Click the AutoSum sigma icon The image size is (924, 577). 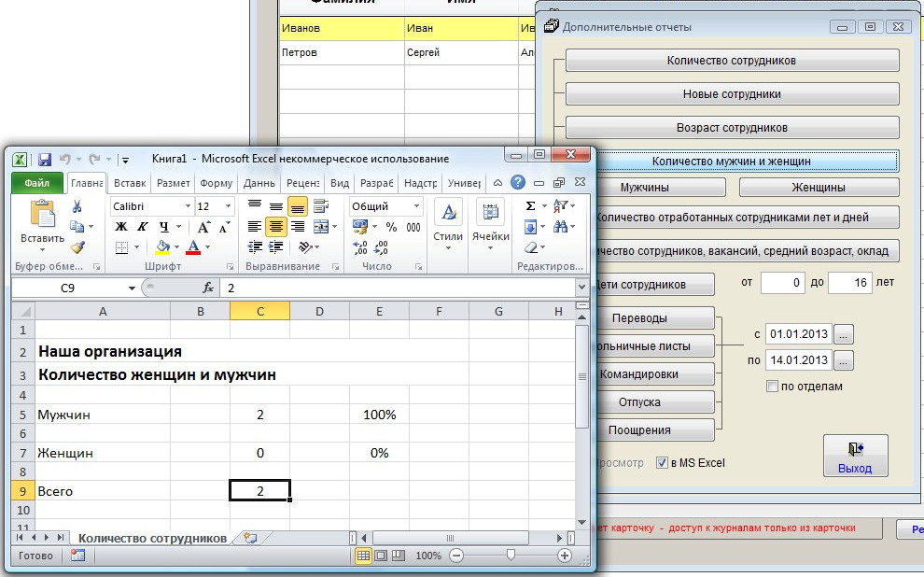[x=530, y=205]
